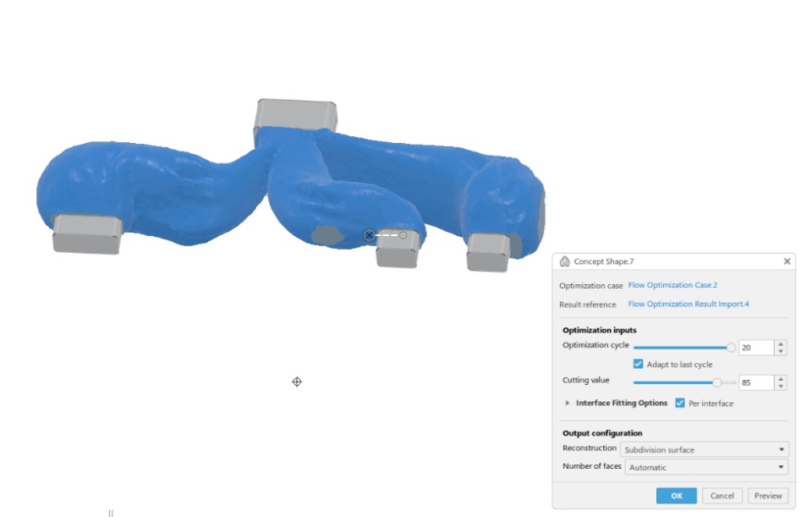
Task: Click the crosshair target marker in viewport
Action: click(297, 382)
